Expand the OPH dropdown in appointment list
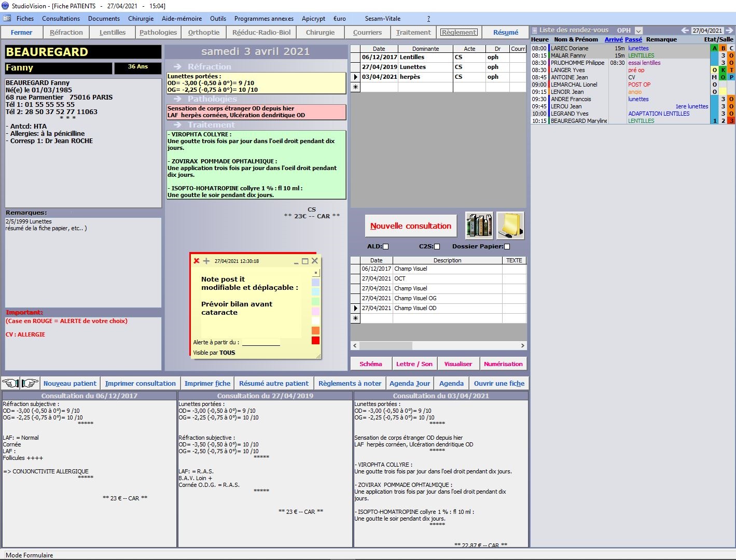This screenshot has width=736, height=560. coord(638,31)
